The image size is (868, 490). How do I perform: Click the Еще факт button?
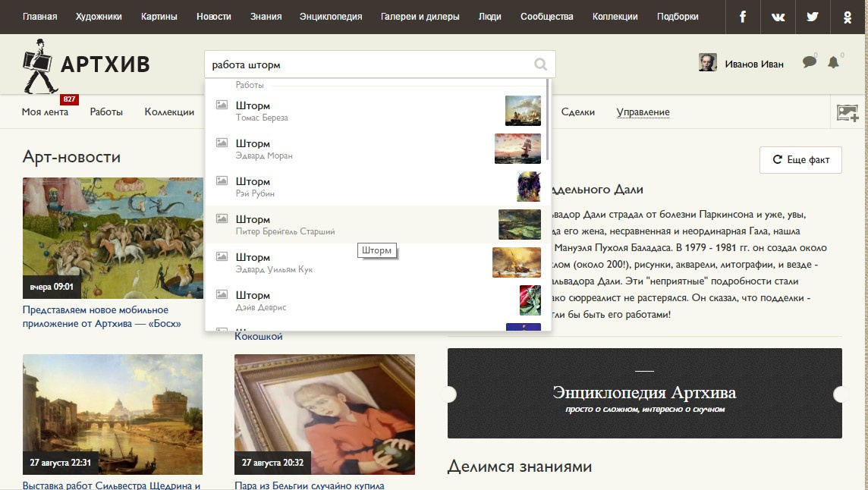coord(800,160)
